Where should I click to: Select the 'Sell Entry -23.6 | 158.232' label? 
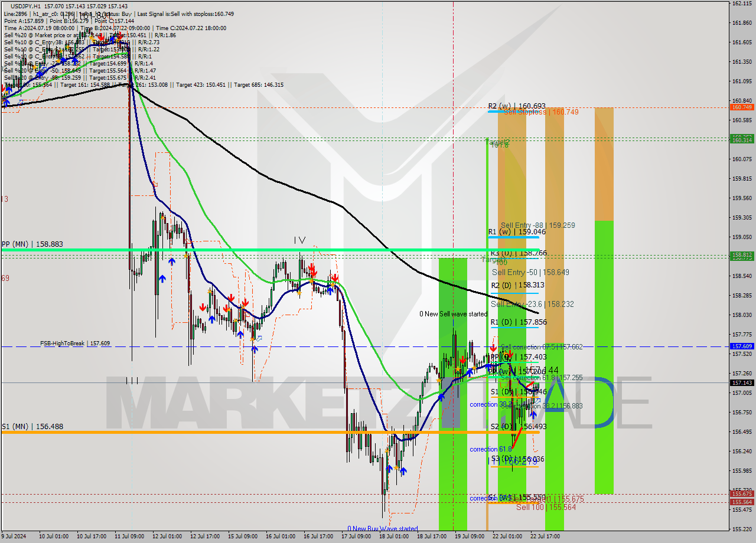click(532, 304)
